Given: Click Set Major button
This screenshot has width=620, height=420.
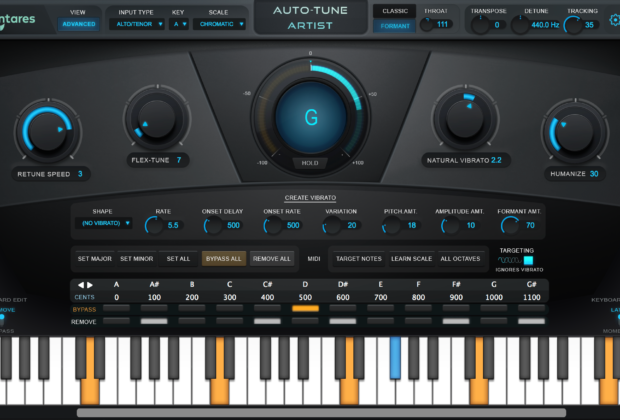Looking at the screenshot, I should pyautogui.click(x=95, y=259).
